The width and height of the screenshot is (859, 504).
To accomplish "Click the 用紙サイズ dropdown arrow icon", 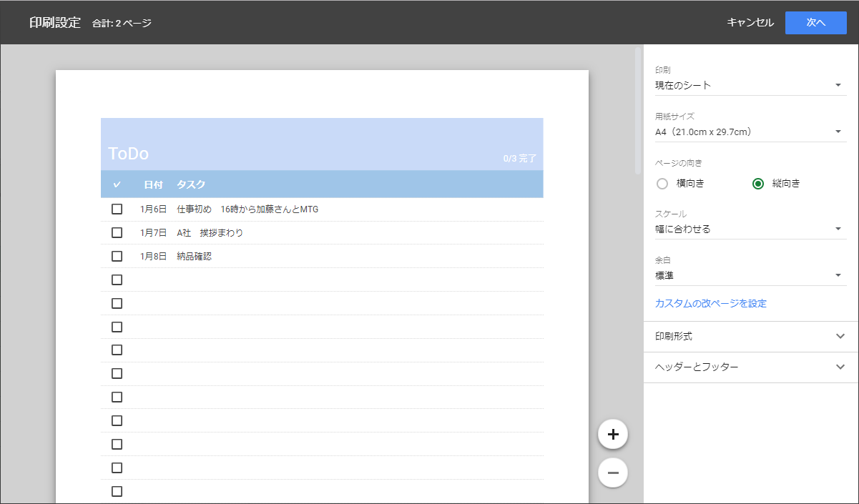I will 838,132.
